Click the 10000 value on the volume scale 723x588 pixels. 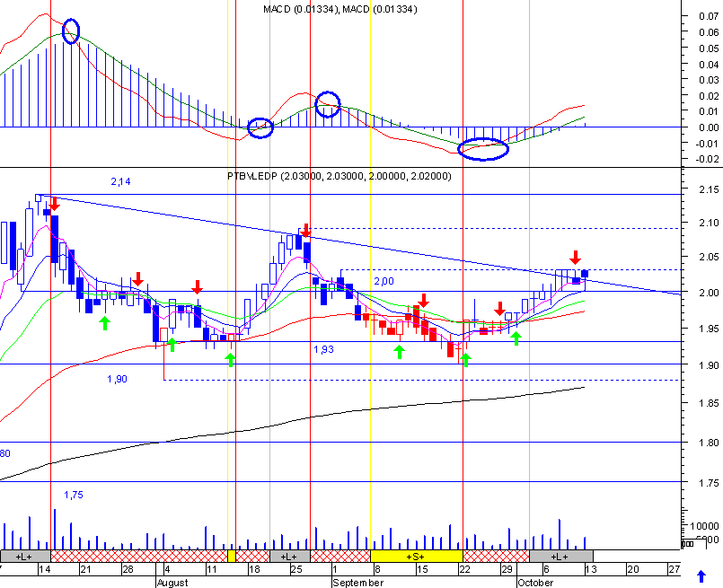coord(704,526)
